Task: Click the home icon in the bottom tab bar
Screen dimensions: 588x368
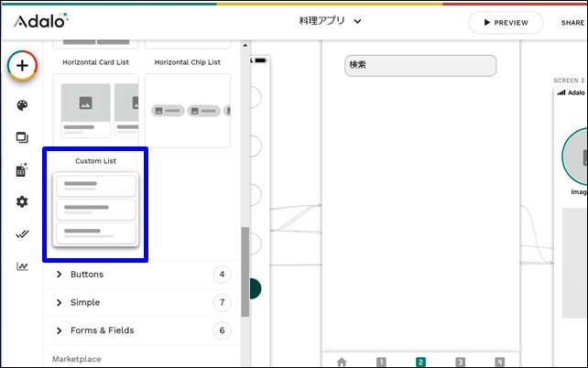Action: [342, 362]
